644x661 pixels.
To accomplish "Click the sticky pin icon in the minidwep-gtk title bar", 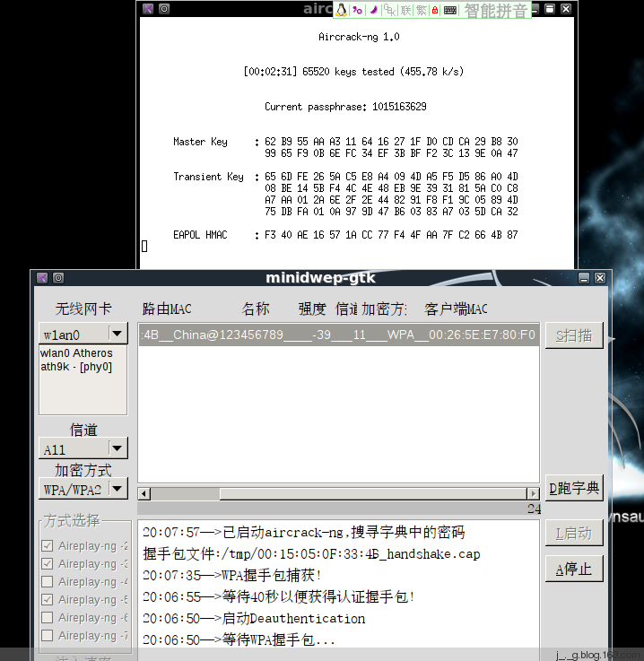I will click(58, 278).
